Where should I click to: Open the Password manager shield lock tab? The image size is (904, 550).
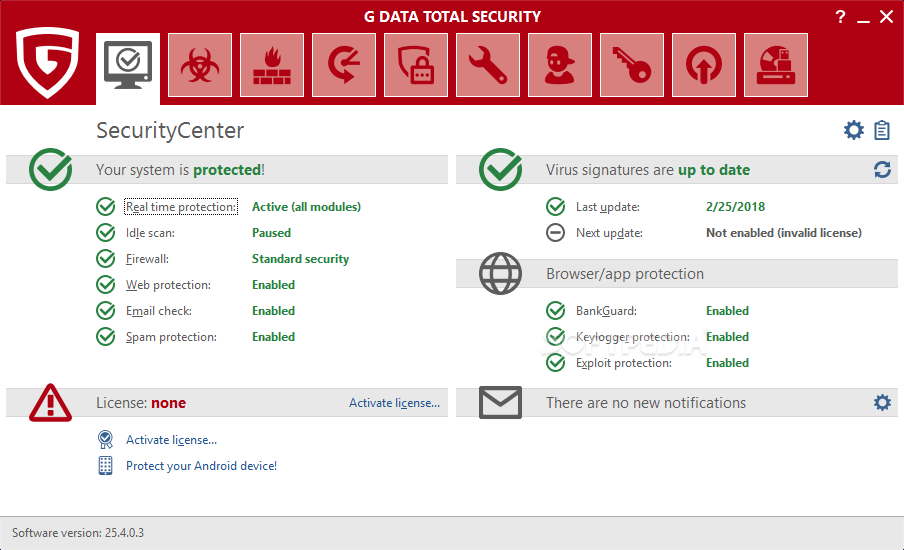[x=416, y=65]
